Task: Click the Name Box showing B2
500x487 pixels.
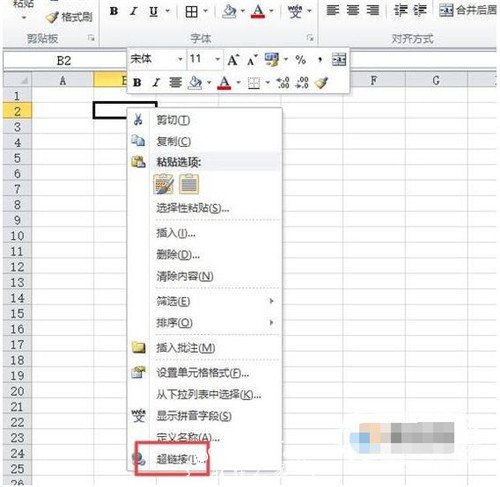Action: pyautogui.click(x=64, y=61)
